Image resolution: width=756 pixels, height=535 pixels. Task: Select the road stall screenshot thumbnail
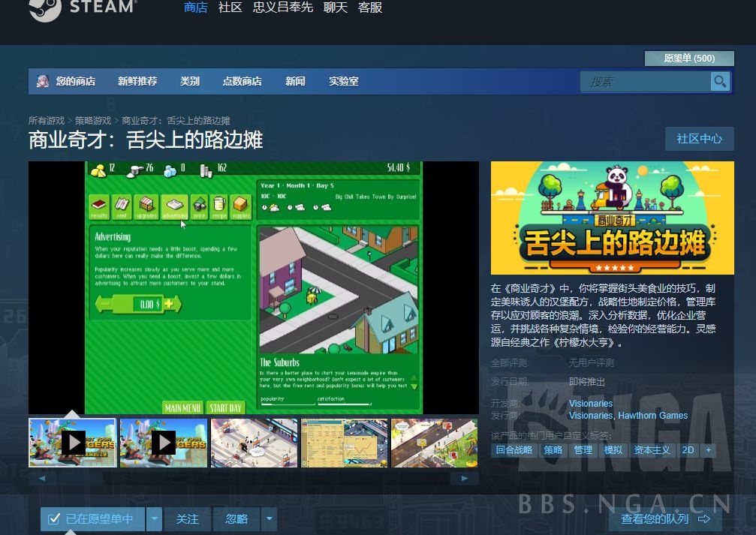pos(435,443)
